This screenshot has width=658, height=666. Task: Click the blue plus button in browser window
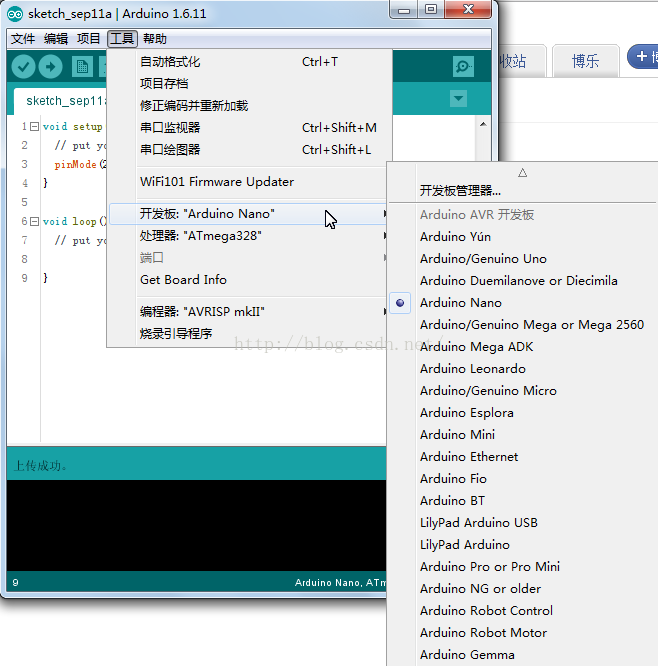click(x=642, y=56)
